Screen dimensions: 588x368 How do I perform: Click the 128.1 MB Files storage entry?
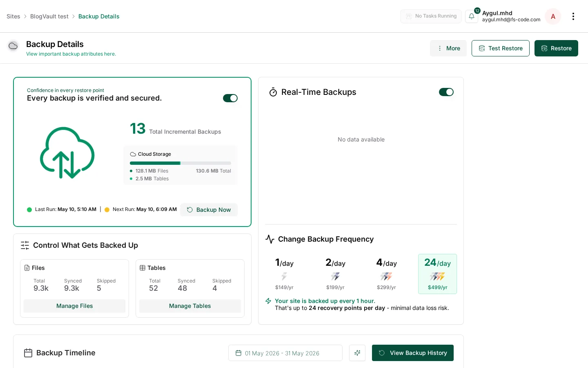[x=149, y=171]
